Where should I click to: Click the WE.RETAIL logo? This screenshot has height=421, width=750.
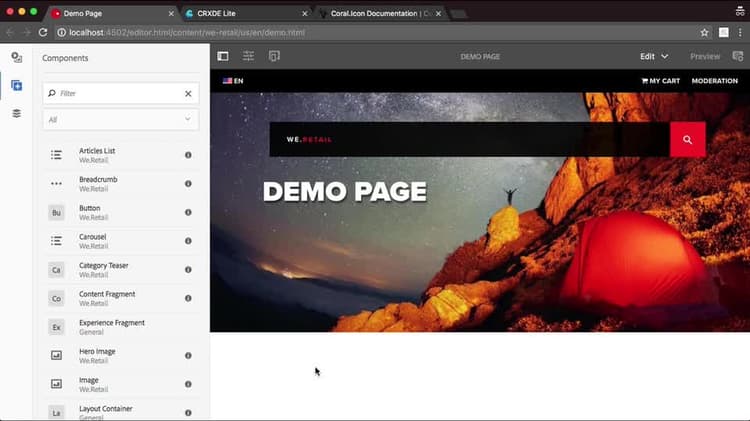[x=309, y=140]
